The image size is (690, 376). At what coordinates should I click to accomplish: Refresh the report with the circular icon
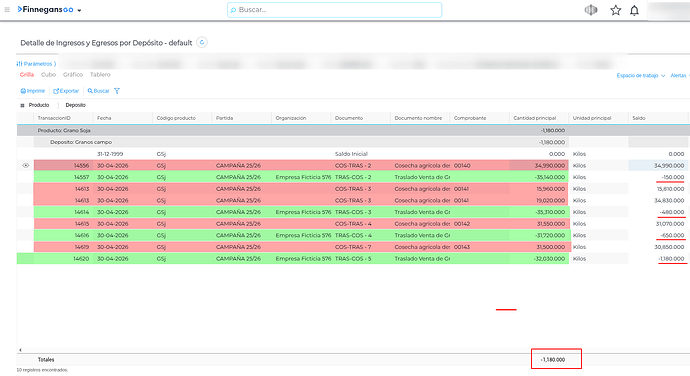point(202,42)
